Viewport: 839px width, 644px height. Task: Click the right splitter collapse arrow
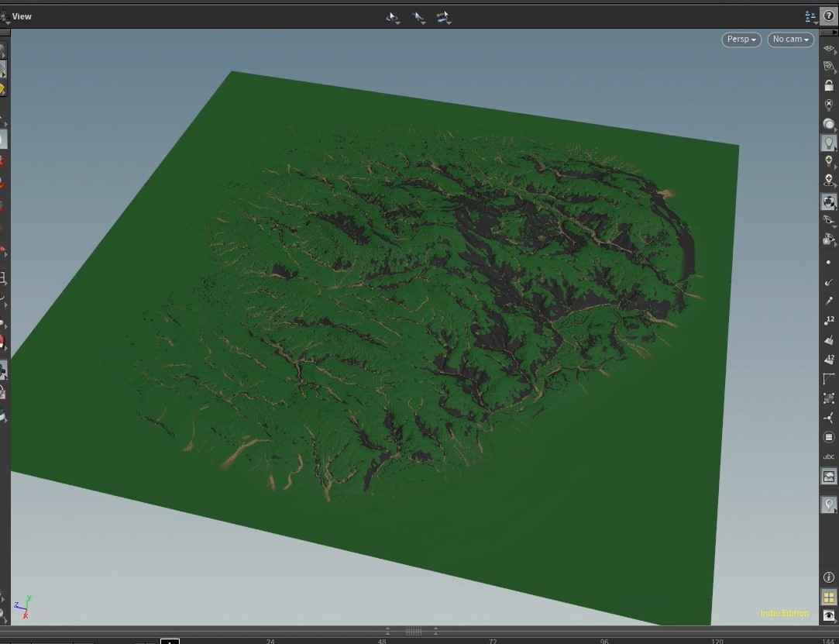(435, 631)
